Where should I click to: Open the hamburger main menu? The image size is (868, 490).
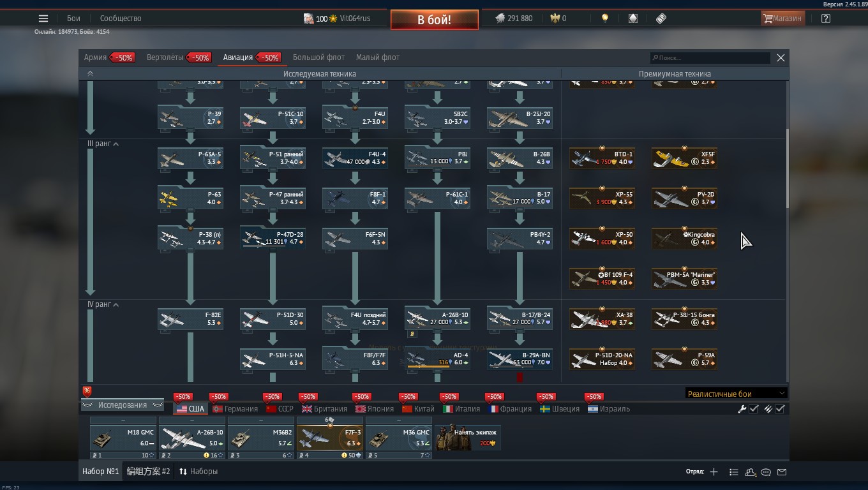43,19
